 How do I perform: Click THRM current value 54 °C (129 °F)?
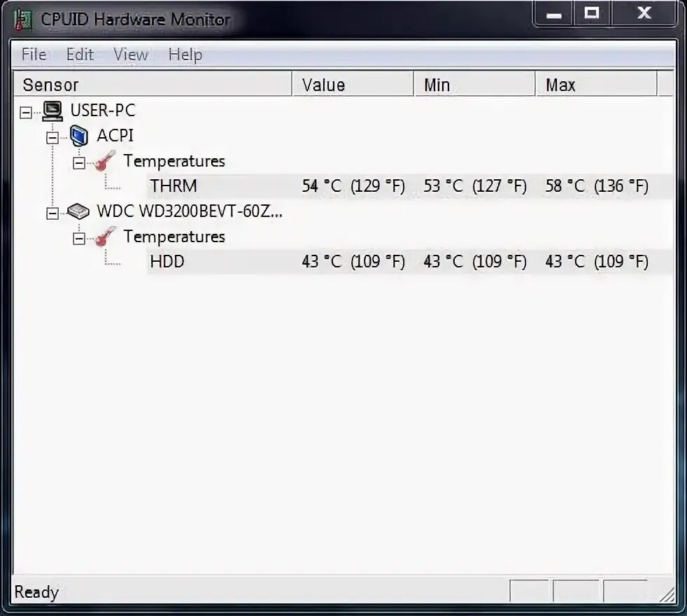(353, 186)
